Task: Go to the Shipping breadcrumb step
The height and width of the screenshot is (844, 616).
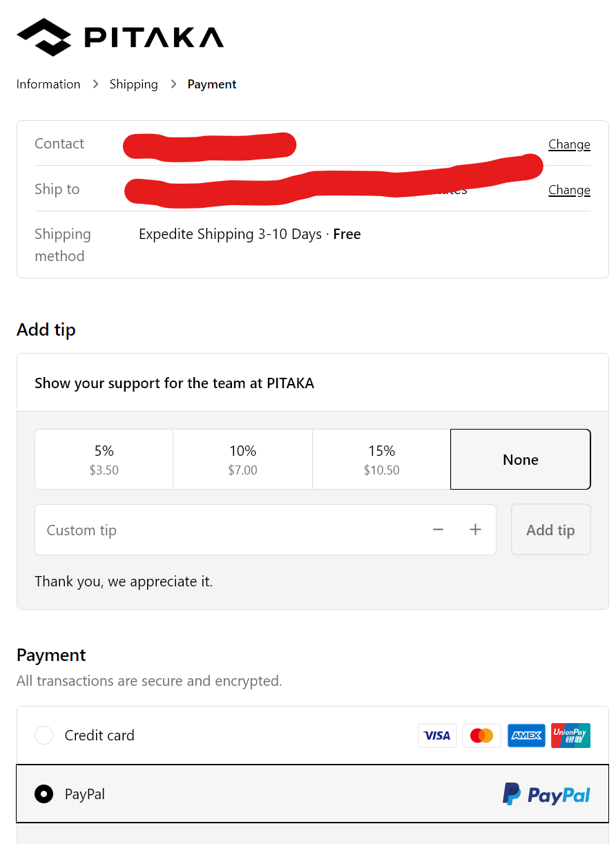Action: (x=134, y=84)
